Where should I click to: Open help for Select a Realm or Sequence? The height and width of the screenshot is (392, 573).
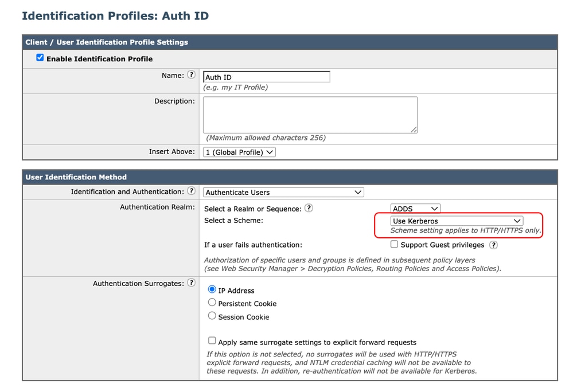coord(309,209)
